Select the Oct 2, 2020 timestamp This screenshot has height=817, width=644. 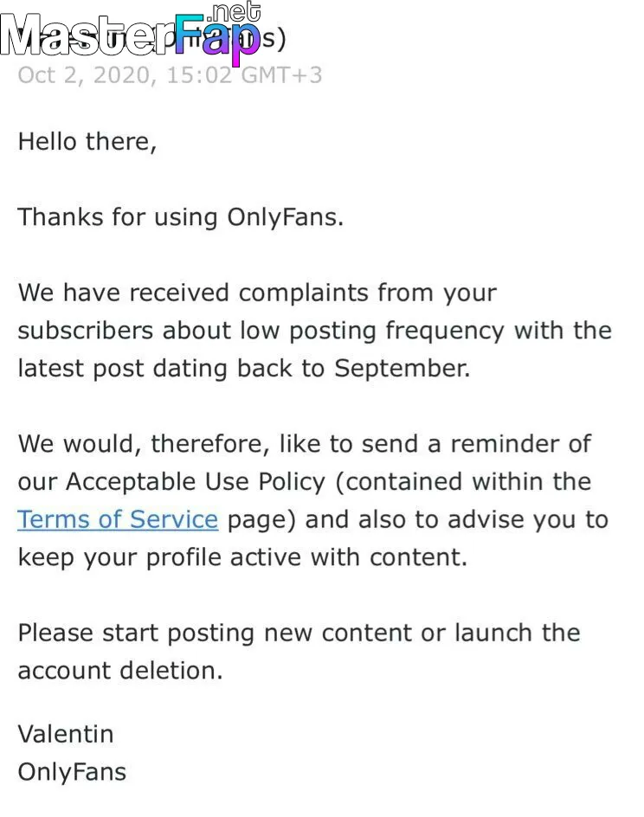tap(170, 75)
